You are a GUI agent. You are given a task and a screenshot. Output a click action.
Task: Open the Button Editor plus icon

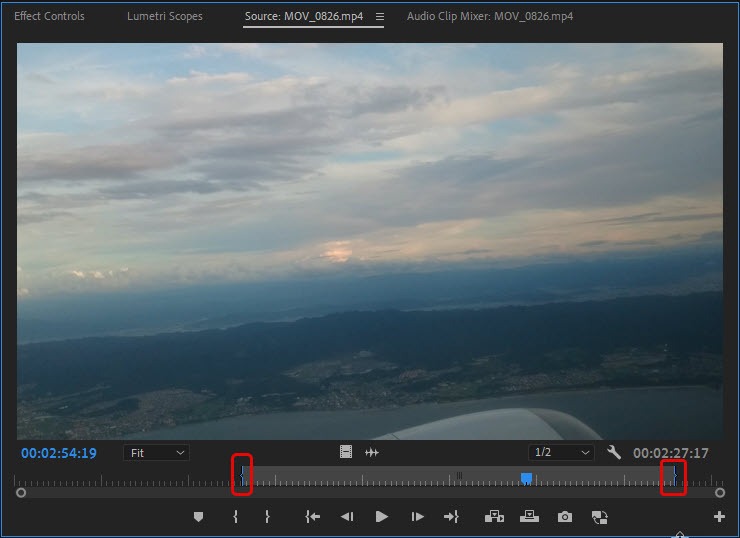click(x=719, y=517)
